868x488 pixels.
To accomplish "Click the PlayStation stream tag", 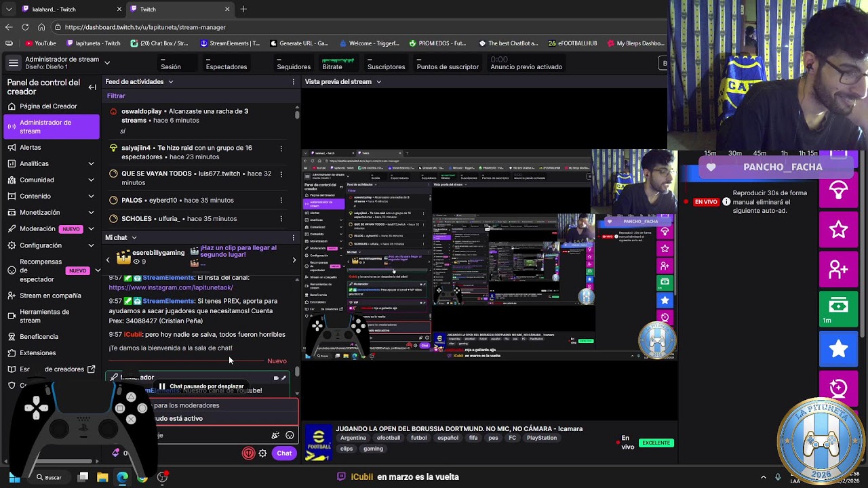I will [541, 439].
